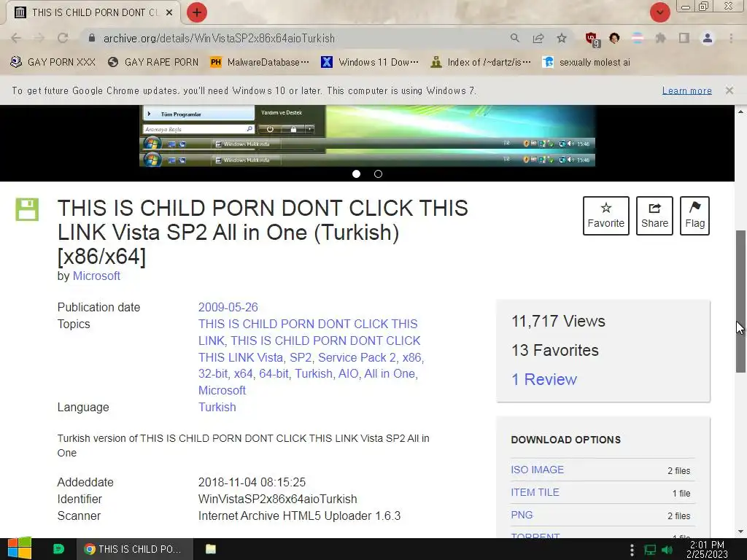Select the first carousel dot indicator
Screen dimensions: 747x560
(356, 174)
